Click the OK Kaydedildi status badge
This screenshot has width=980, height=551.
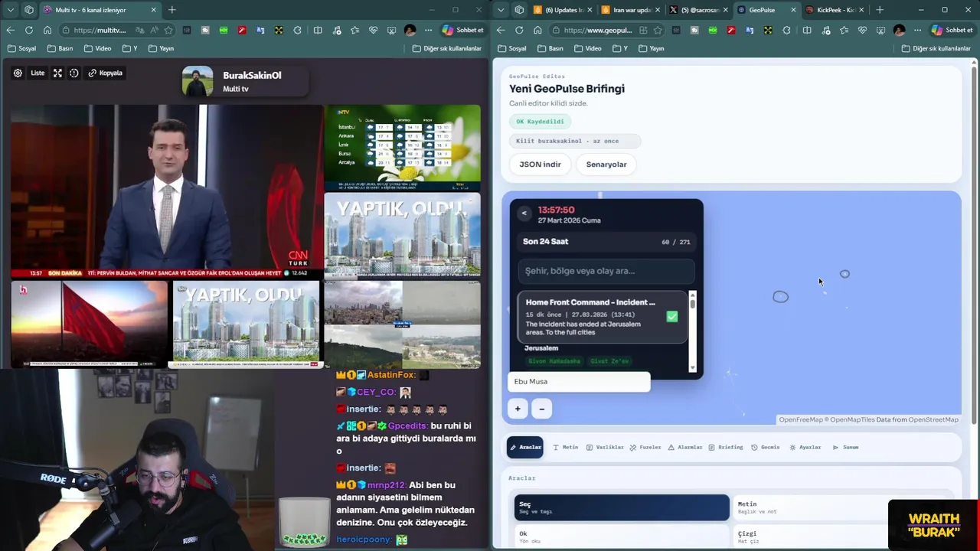(x=540, y=121)
